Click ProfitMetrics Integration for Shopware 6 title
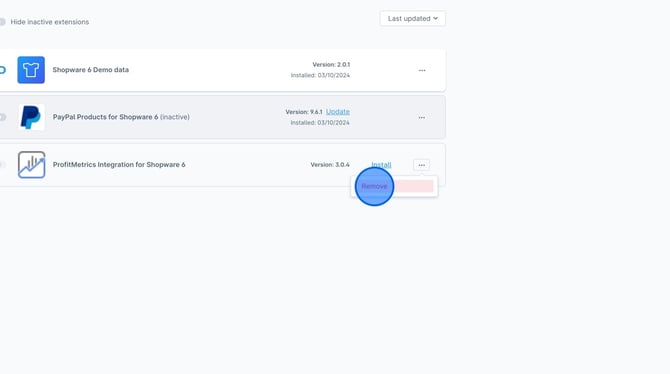 click(119, 165)
